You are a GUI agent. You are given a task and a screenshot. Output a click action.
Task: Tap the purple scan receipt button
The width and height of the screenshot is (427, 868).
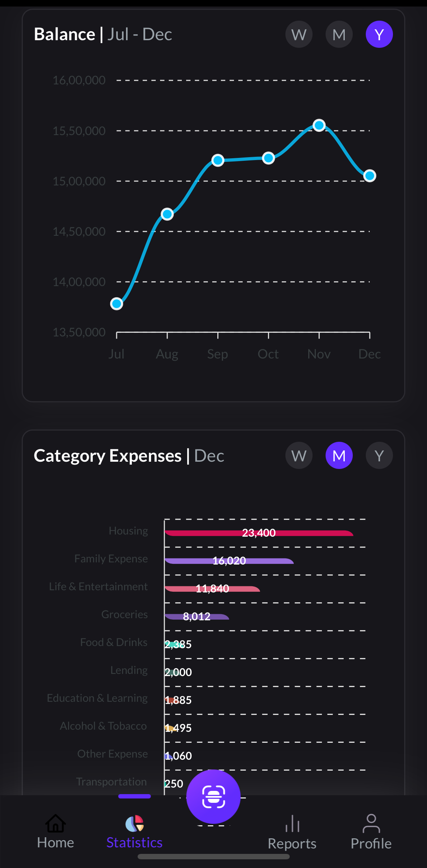(x=213, y=797)
